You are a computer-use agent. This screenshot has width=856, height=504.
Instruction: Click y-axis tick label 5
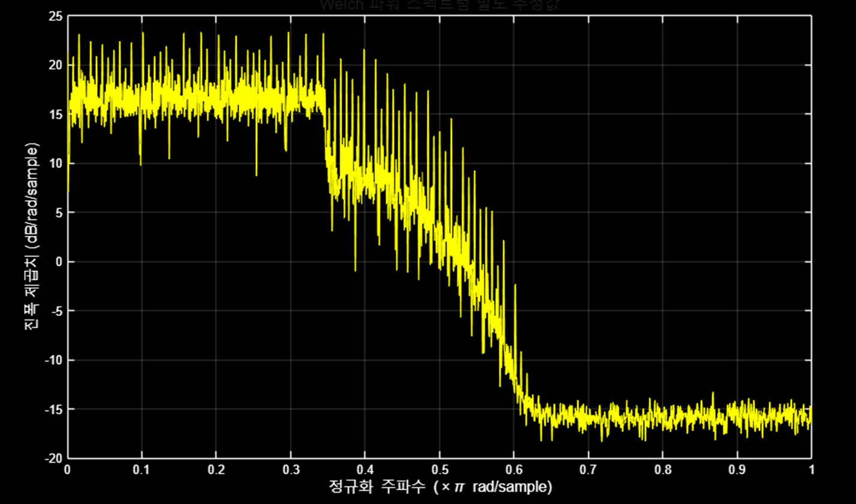point(58,213)
